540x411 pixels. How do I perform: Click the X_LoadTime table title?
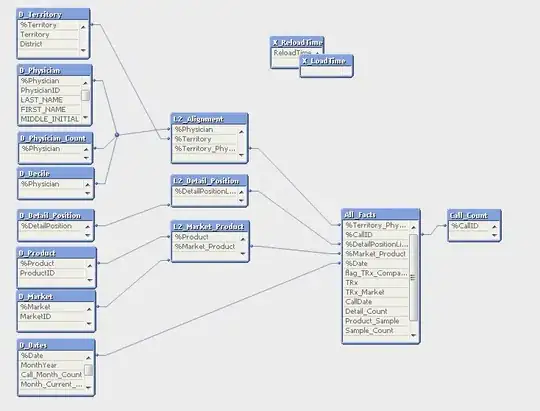point(326,61)
